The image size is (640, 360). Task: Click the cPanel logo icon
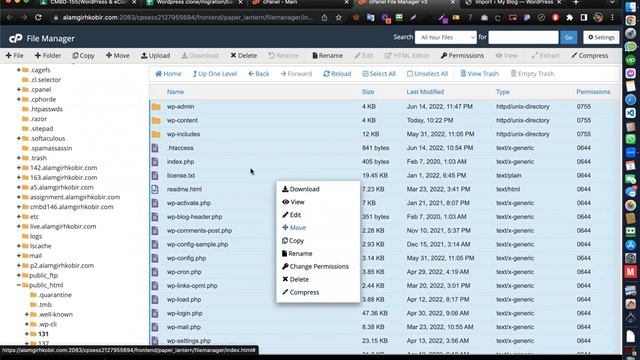pos(16,38)
